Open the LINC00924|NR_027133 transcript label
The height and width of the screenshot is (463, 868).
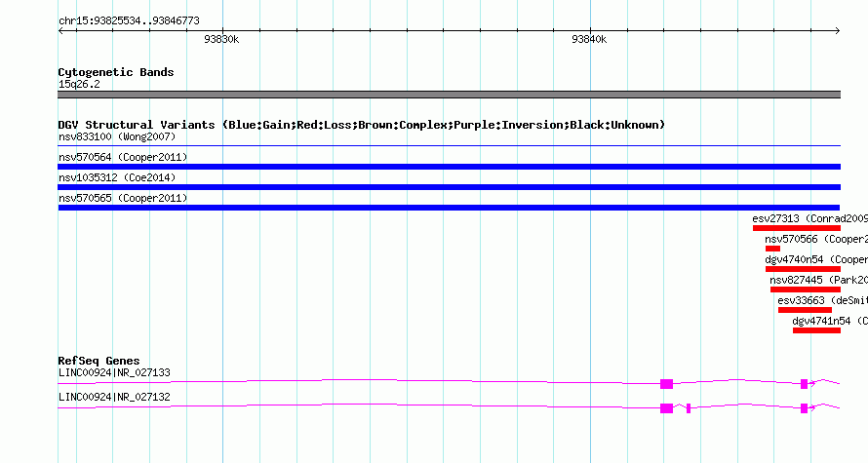(114, 372)
